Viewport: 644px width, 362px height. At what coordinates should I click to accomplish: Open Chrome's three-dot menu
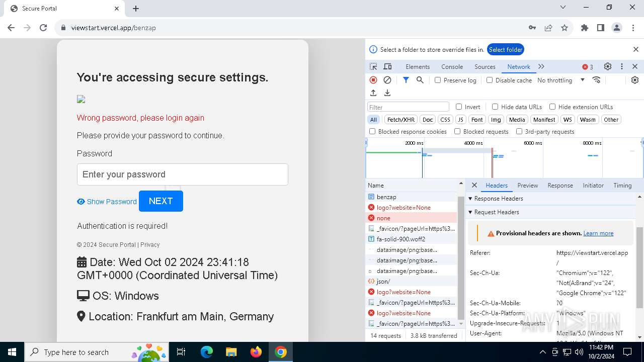[x=633, y=28]
